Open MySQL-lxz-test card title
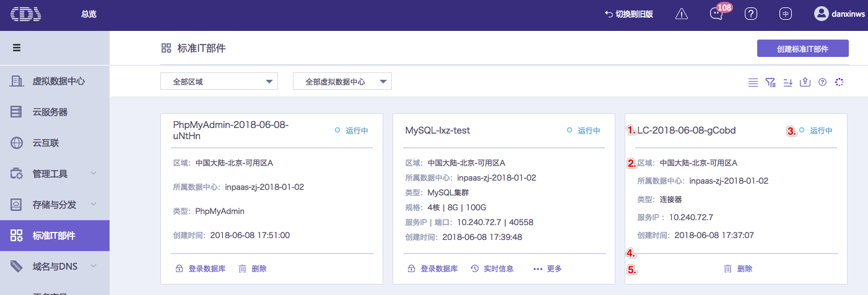The image size is (868, 295). 437,130
